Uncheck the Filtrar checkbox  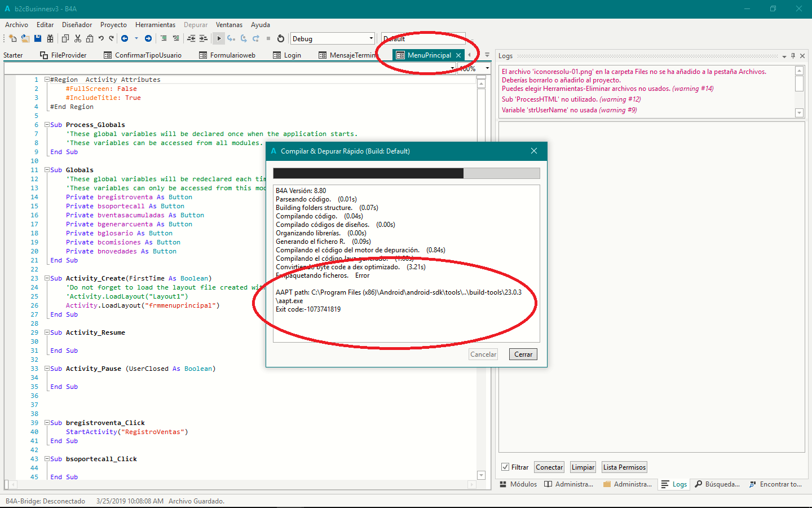click(505, 467)
